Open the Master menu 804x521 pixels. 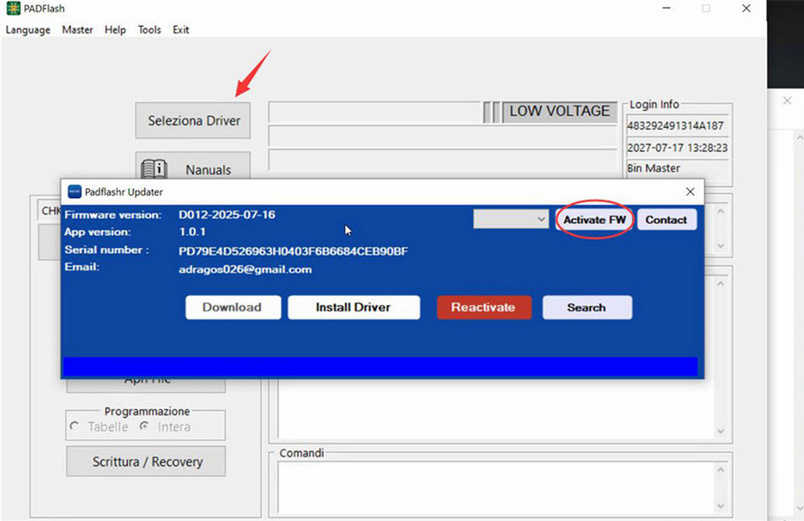click(77, 30)
